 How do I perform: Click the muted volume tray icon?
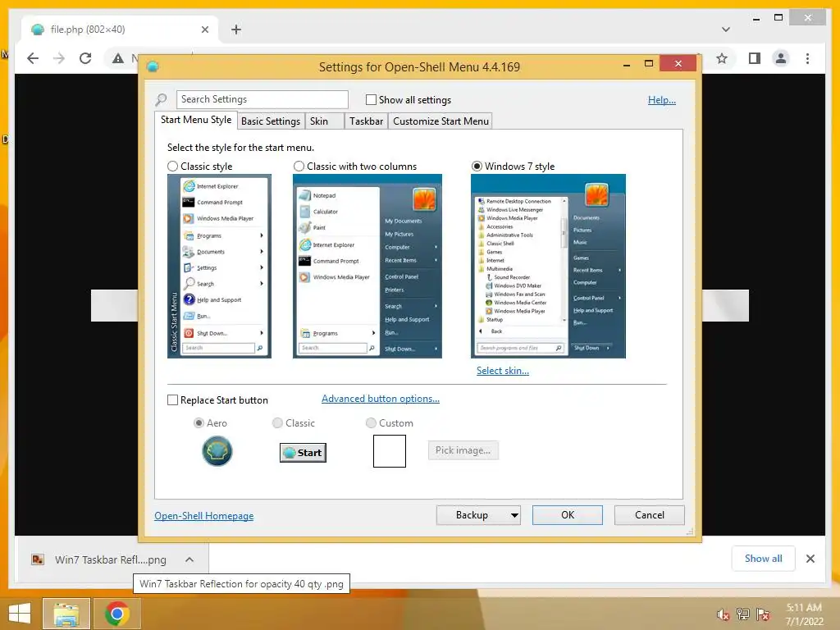(724, 614)
